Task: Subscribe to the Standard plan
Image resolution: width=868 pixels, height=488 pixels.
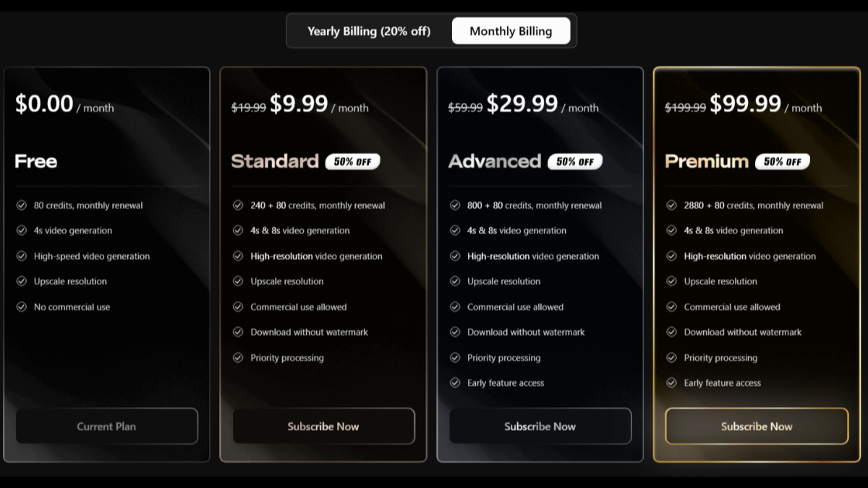Action: [323, 427]
